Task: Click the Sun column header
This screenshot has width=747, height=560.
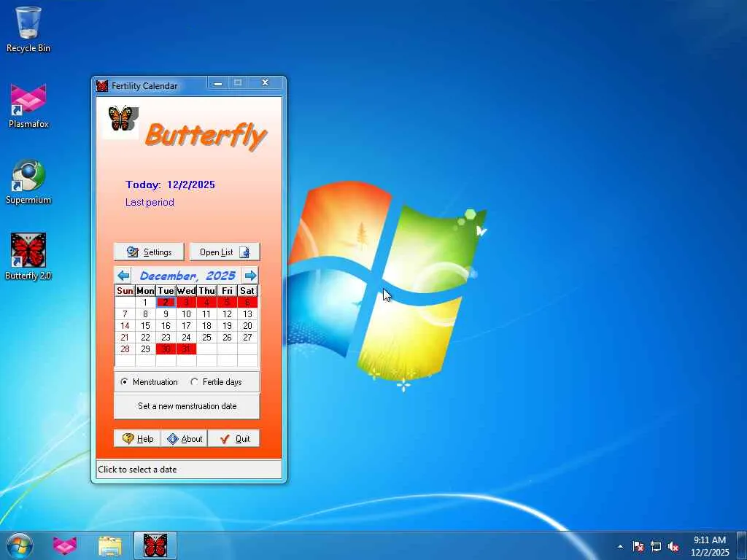Action: [125, 290]
